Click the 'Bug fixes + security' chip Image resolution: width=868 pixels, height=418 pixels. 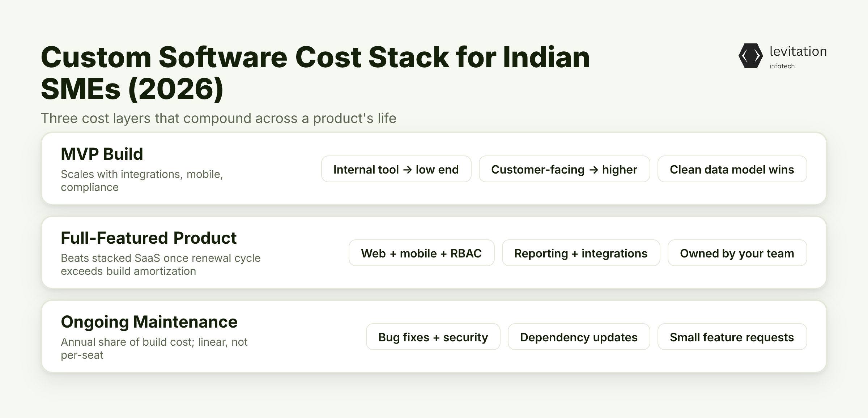(433, 337)
